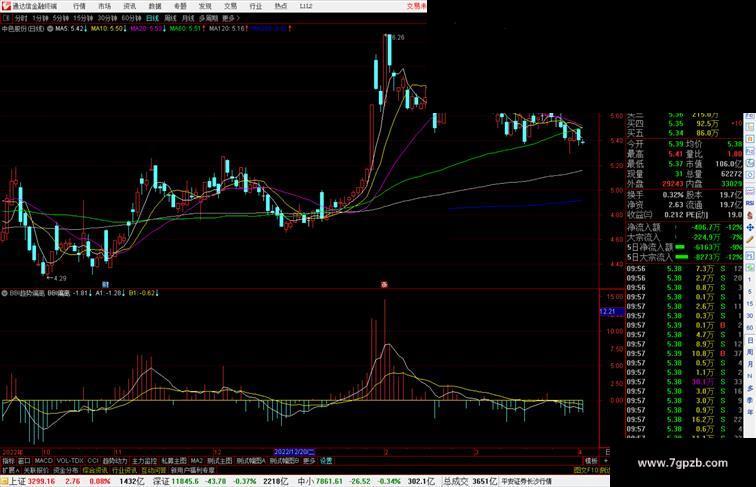Open the 资讯 menu

tap(129, 6)
